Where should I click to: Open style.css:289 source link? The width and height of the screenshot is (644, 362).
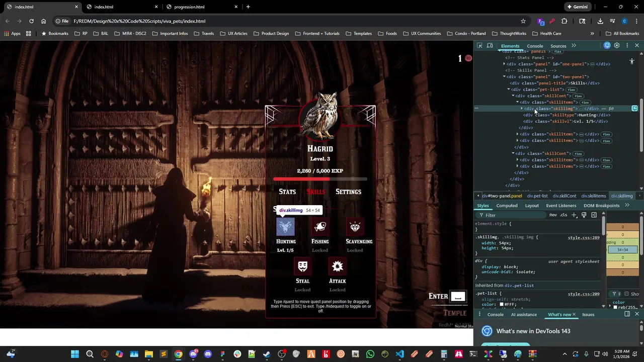tap(584, 237)
